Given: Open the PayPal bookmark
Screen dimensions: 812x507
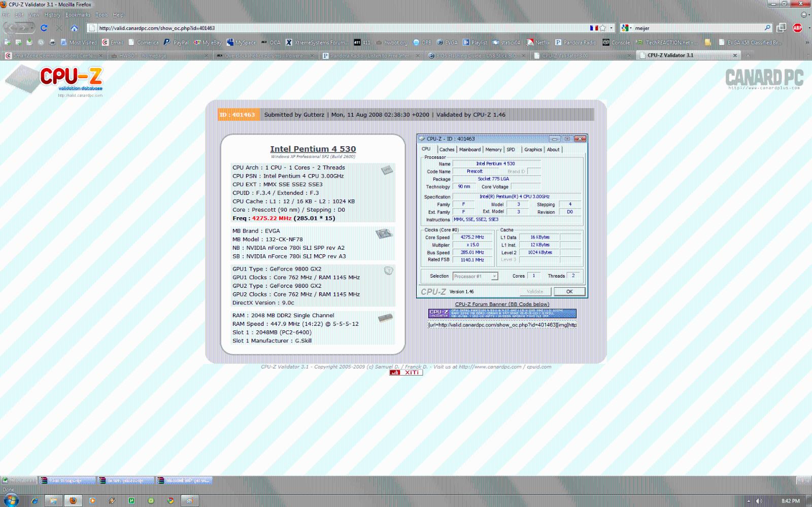Looking at the screenshot, I should (176, 43).
